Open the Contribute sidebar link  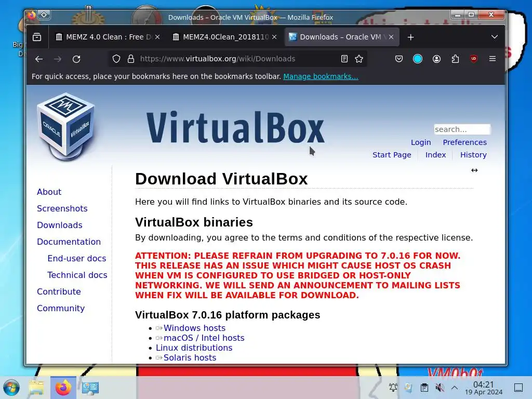[59, 292]
